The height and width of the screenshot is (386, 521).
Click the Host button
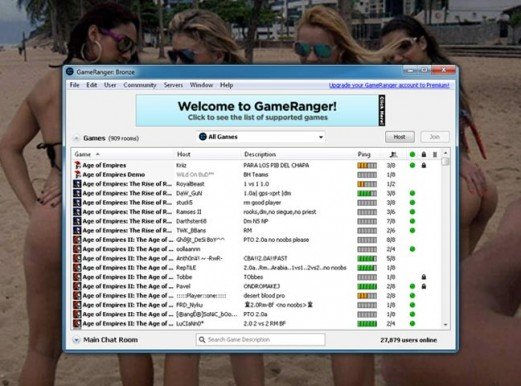point(400,137)
